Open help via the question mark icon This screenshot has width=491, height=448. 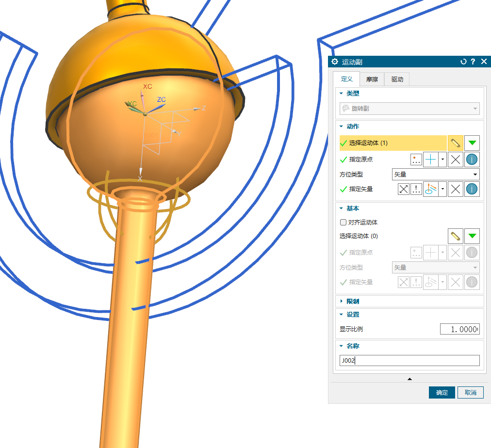pos(473,62)
